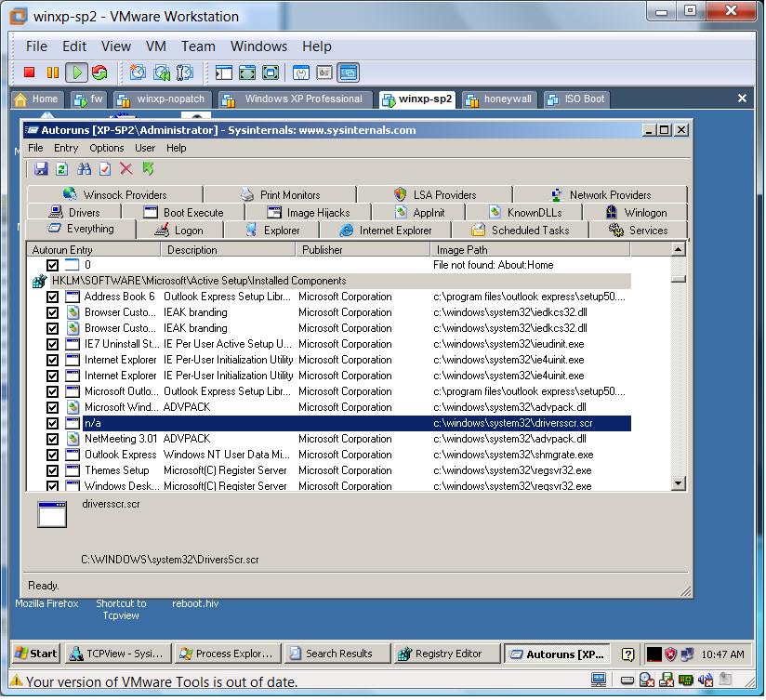Disable the Microsoft Outlo... entry checkbox
Screen dimensions: 766x700
[x=52, y=391]
